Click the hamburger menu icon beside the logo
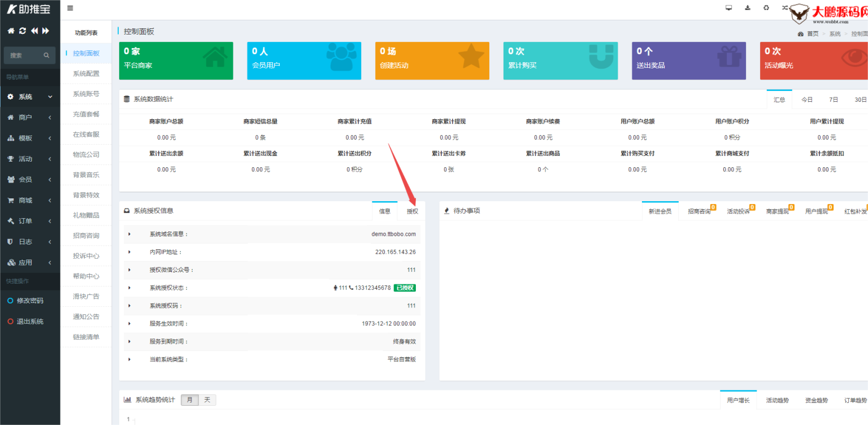 point(70,8)
